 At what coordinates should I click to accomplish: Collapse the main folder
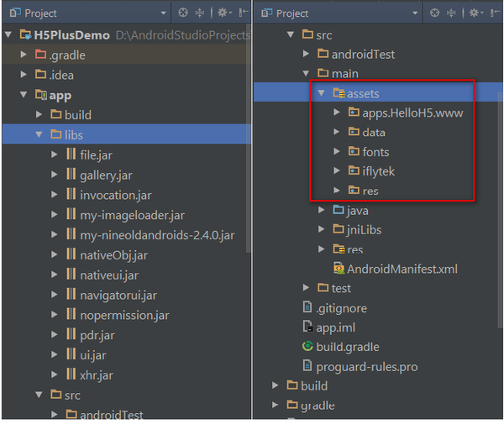(306, 74)
